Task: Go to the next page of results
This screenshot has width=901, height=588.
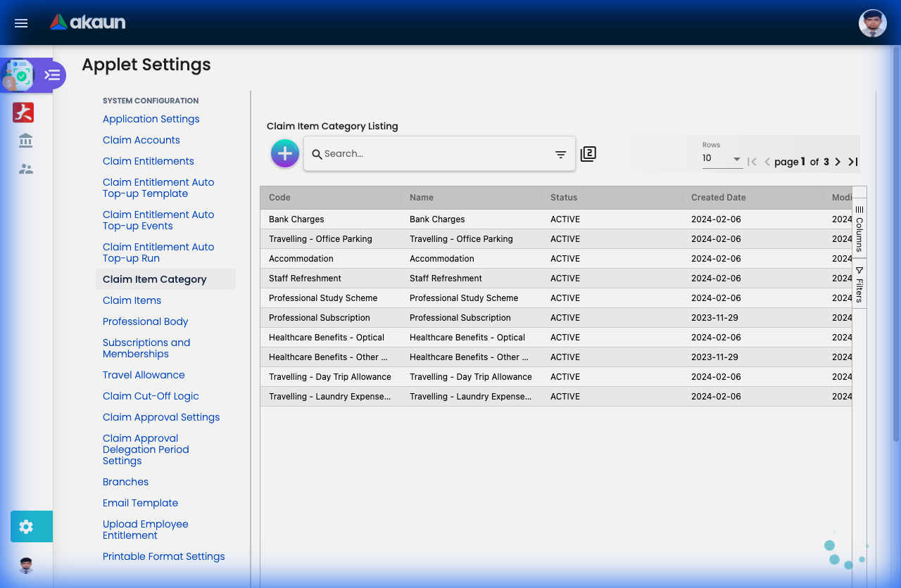Action: 837,161
